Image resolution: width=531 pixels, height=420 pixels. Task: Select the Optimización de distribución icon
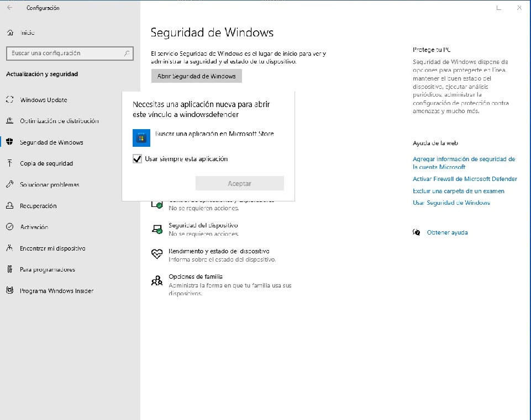coord(10,121)
